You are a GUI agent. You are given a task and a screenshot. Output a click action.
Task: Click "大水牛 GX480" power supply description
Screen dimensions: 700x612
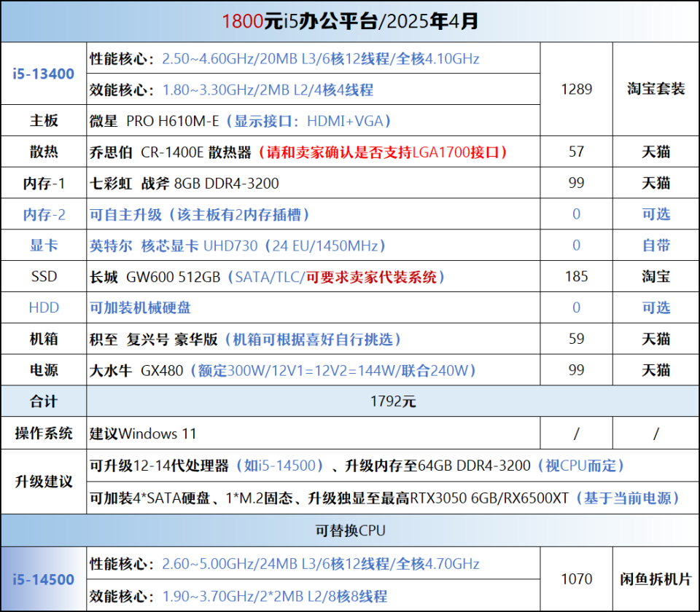coord(284,371)
